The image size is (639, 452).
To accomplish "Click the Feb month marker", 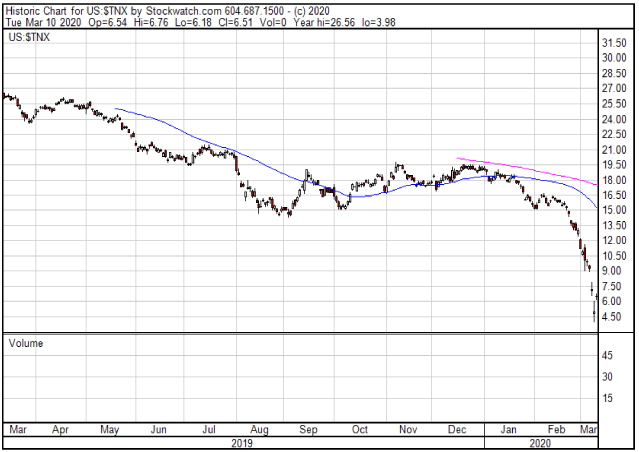I will coord(559,429).
